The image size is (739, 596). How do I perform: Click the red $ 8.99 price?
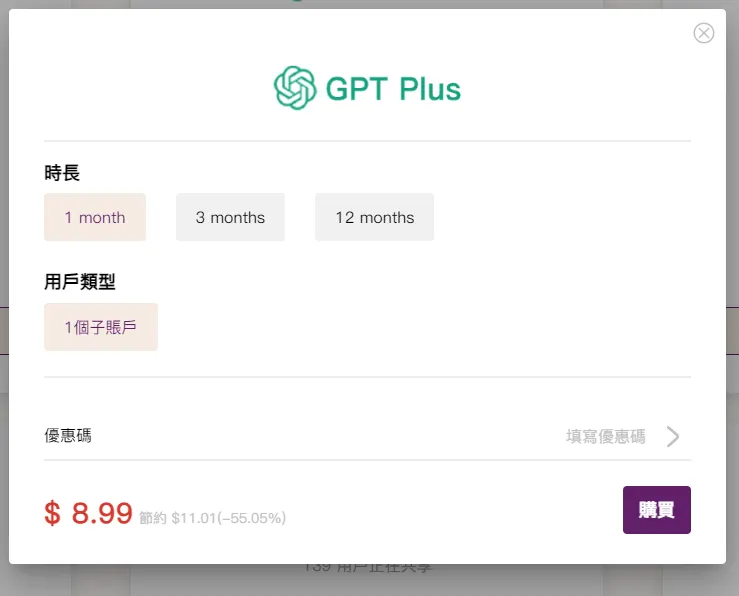[x=89, y=513]
